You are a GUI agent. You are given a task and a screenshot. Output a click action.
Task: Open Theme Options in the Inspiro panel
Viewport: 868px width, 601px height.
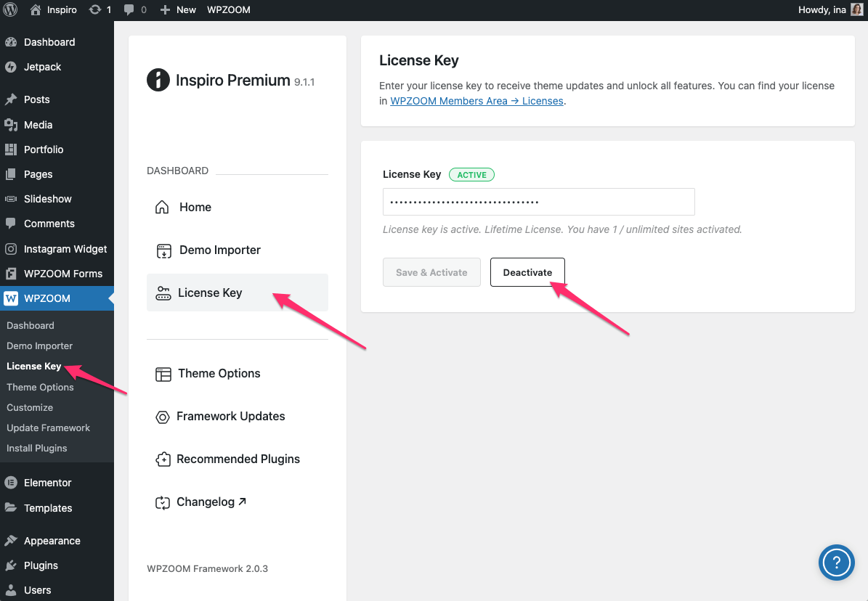click(x=219, y=374)
